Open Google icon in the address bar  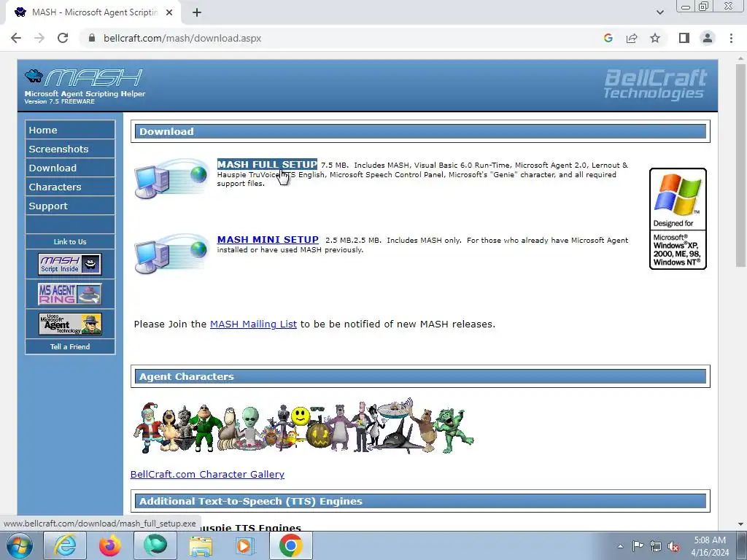(x=608, y=38)
